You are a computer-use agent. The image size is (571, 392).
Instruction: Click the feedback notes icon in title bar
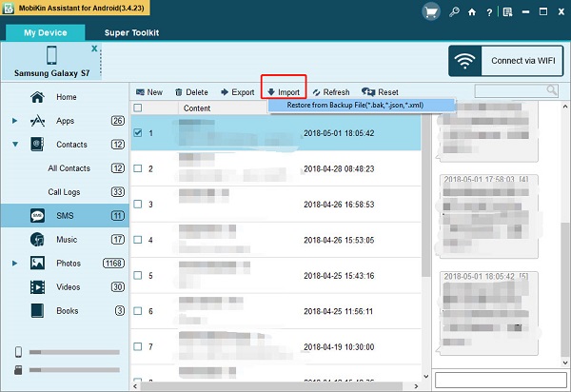pyautogui.click(x=507, y=12)
